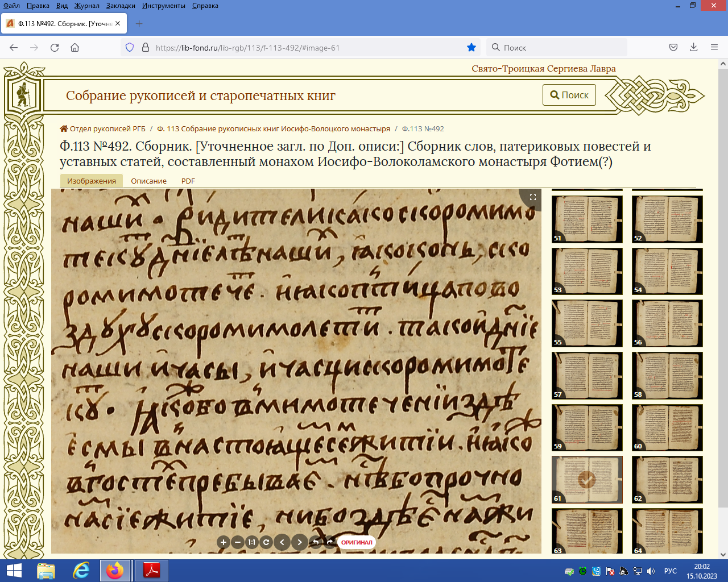Open the Вид menu
This screenshot has height=582, width=728.
pyautogui.click(x=62, y=6)
